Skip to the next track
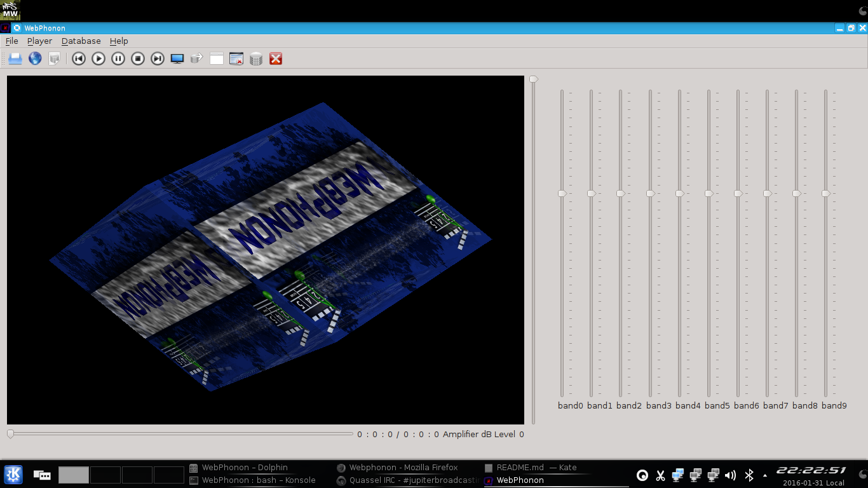Image resolution: width=868 pixels, height=488 pixels. point(158,58)
